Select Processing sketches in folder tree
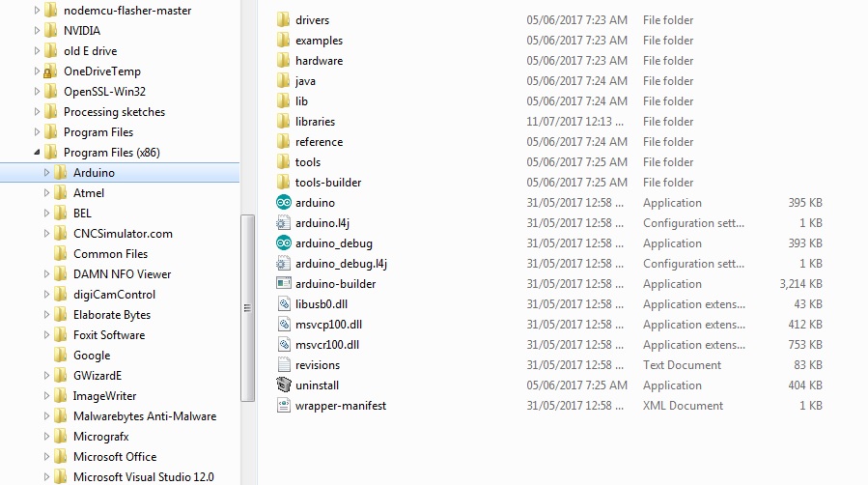The height and width of the screenshot is (485, 868). [114, 112]
